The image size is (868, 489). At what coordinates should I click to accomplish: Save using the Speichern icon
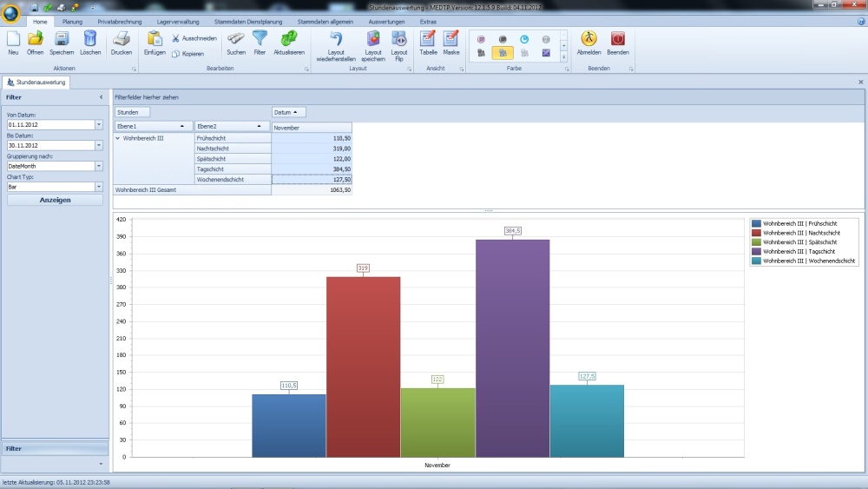[62, 39]
